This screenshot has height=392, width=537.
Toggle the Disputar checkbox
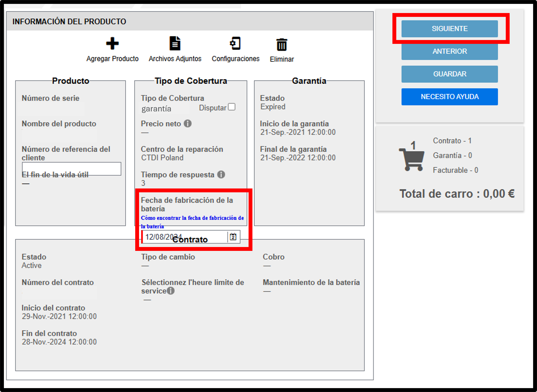pyautogui.click(x=231, y=107)
